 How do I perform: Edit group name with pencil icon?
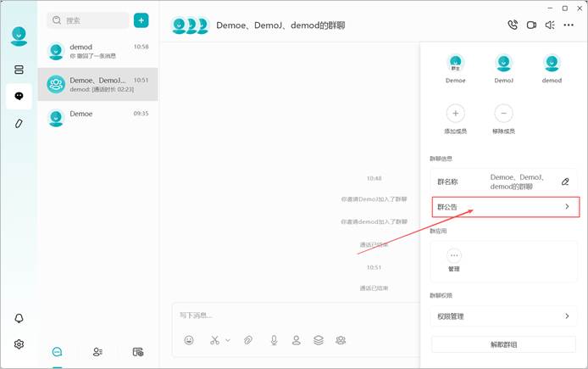(565, 182)
